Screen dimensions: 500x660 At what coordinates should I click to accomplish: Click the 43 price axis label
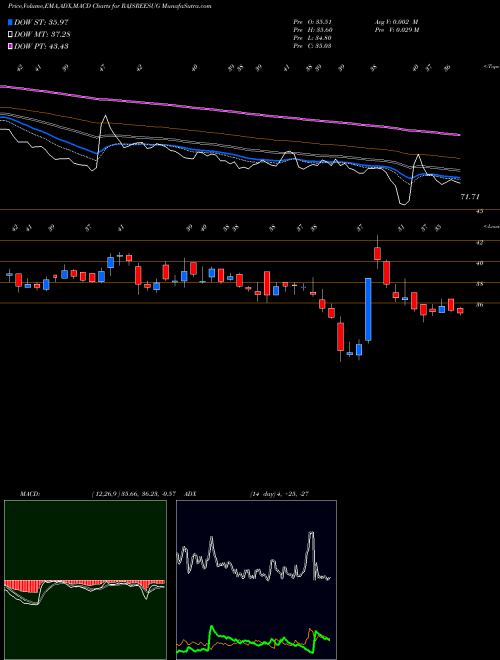coord(479,211)
